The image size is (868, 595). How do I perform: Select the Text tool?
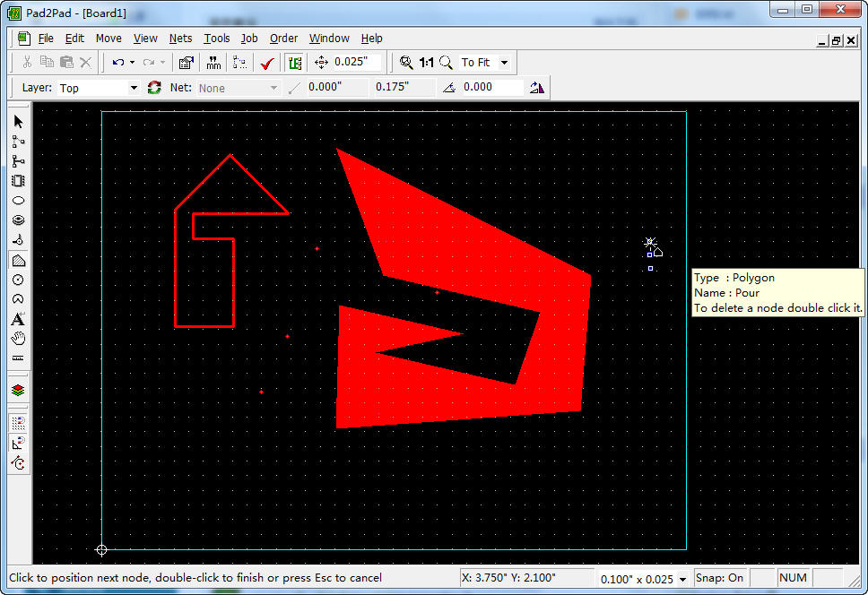[x=18, y=319]
